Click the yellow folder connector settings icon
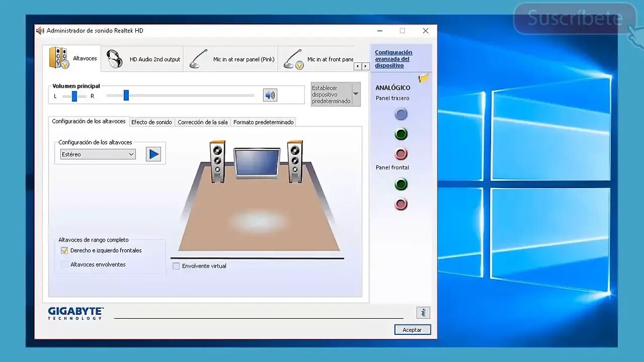 click(424, 78)
